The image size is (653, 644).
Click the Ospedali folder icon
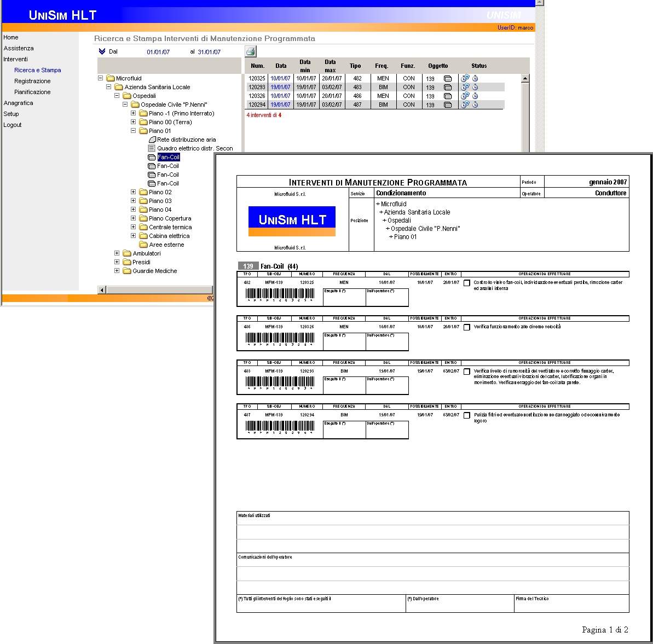coord(127,96)
